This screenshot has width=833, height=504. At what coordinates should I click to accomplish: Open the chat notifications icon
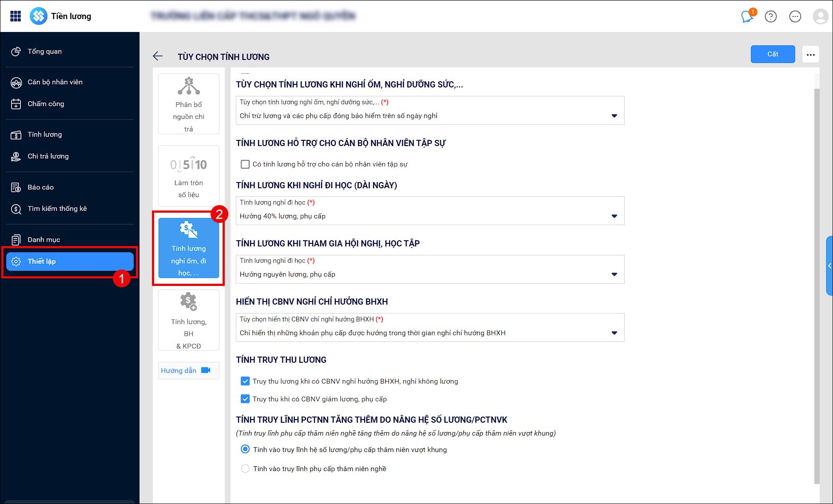pos(747,16)
